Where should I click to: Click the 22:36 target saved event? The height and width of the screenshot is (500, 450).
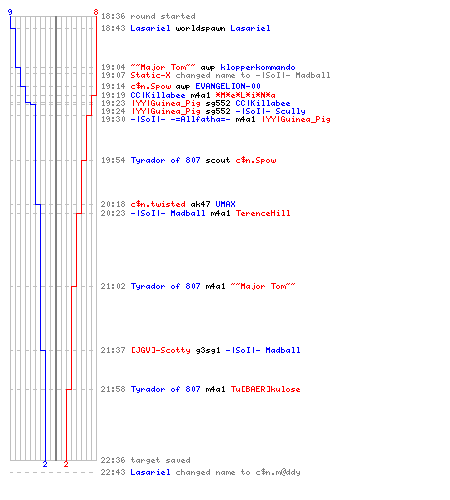click(x=146, y=460)
